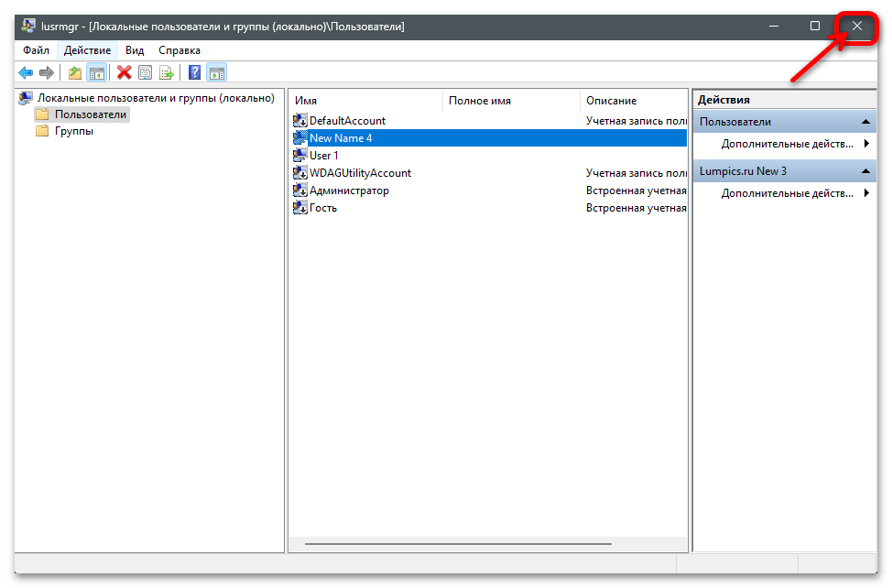This screenshot has width=892, height=588.
Task: Open the Справка menu
Action: pos(179,50)
